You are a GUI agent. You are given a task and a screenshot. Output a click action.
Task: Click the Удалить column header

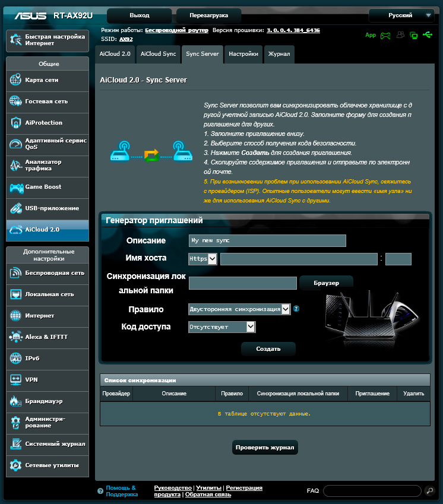tap(413, 394)
